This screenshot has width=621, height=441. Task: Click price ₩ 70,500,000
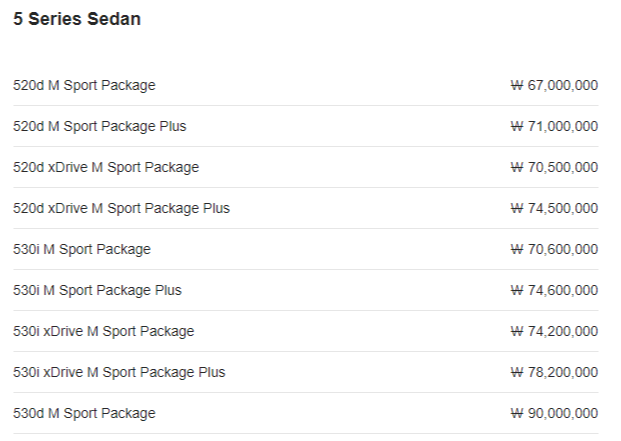(554, 167)
